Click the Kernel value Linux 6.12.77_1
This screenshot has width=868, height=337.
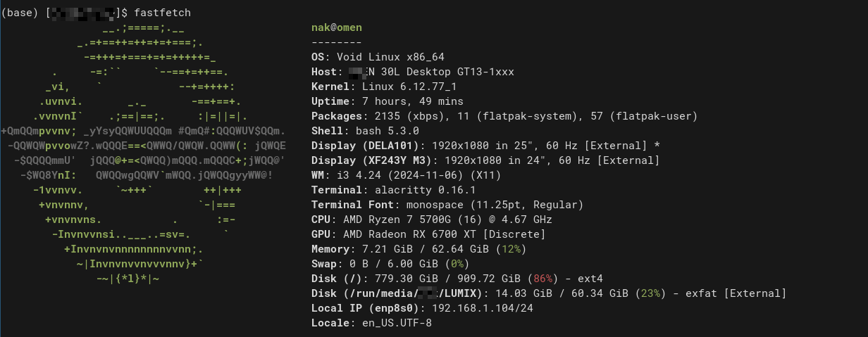click(409, 87)
